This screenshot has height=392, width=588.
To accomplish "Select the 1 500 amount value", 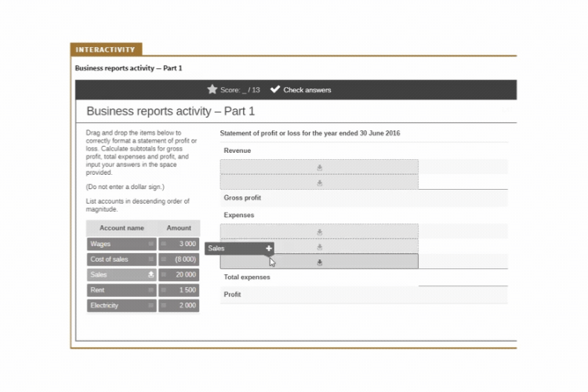I will pos(179,290).
